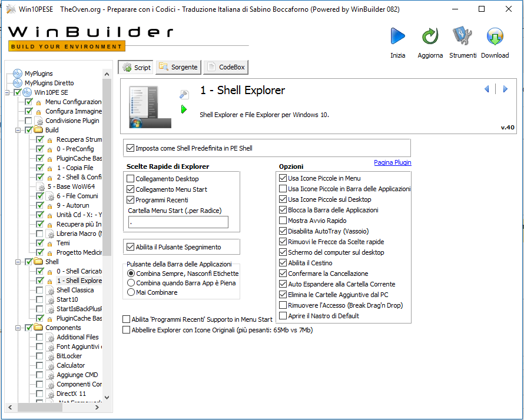Go to previous script blue arrow
This screenshot has height=420, width=524.
(x=486, y=89)
